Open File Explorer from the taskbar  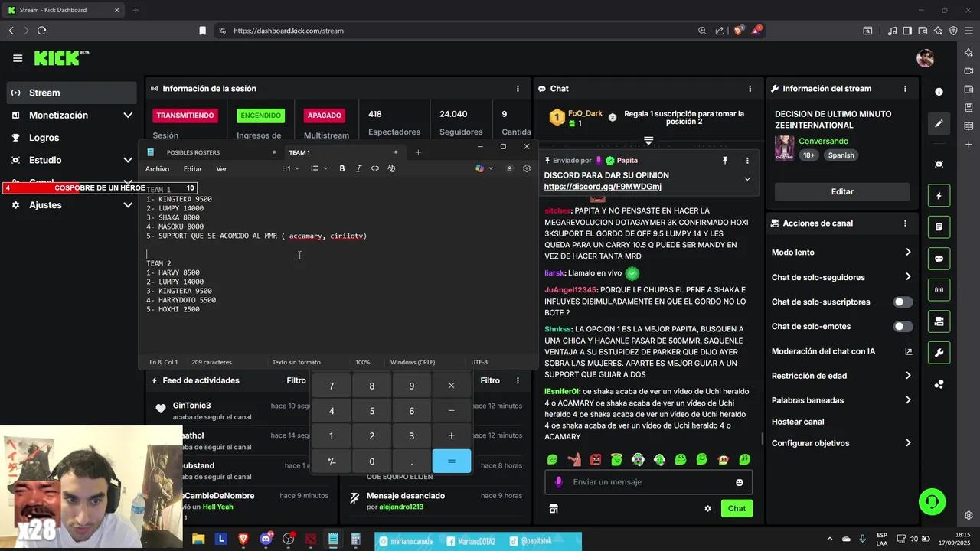click(198, 539)
